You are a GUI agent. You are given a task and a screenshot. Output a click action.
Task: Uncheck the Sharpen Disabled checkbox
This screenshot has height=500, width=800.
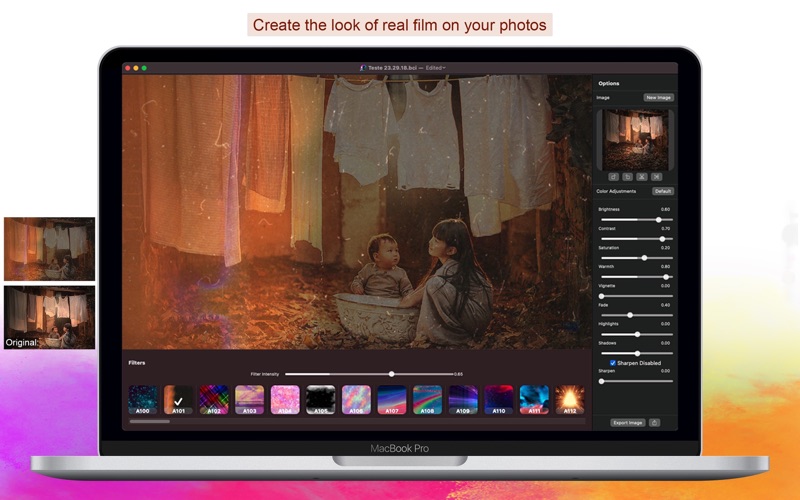[x=613, y=363]
